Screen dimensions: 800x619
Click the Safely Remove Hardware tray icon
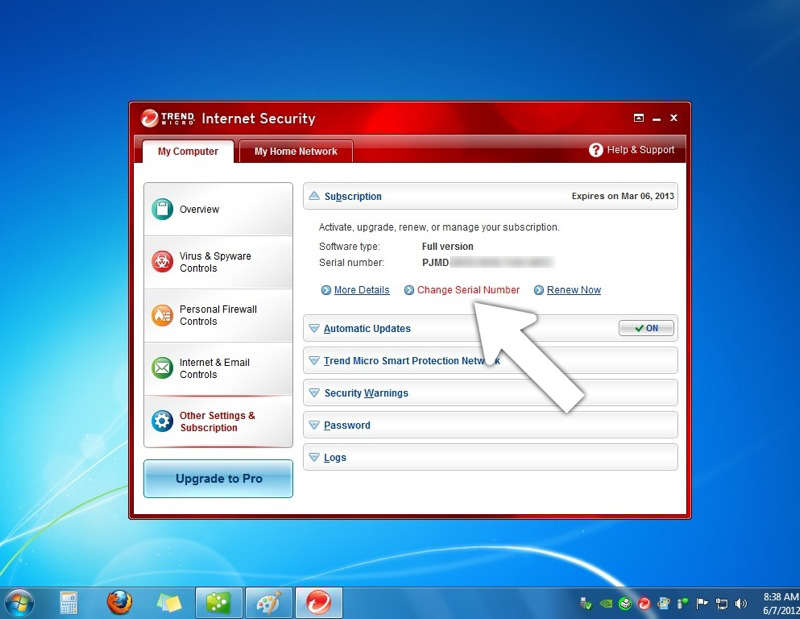pos(586,604)
